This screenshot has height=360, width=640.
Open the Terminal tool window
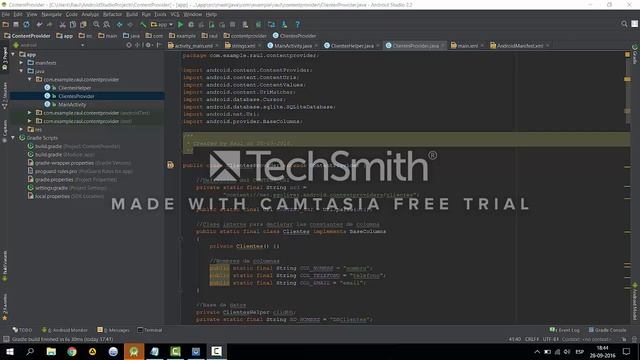coord(150,330)
